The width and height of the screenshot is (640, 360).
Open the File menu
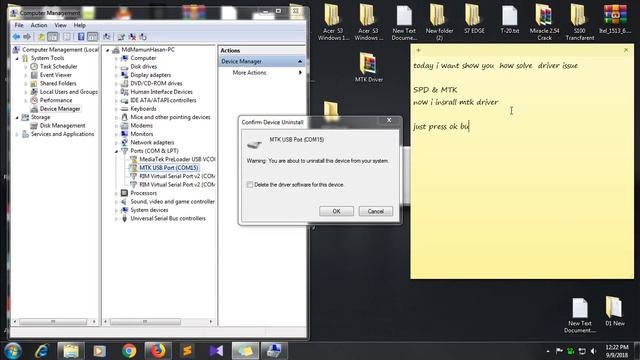tap(19, 25)
